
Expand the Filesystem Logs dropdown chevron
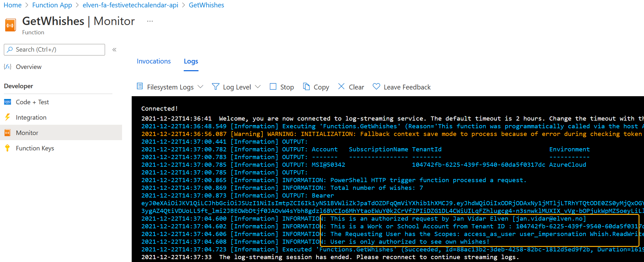click(201, 87)
